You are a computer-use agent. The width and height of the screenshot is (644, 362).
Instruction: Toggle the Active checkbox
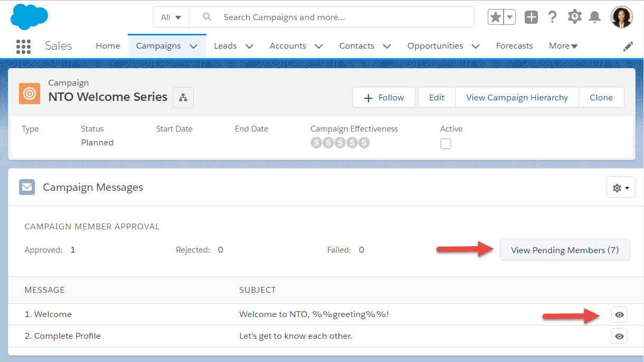(446, 144)
